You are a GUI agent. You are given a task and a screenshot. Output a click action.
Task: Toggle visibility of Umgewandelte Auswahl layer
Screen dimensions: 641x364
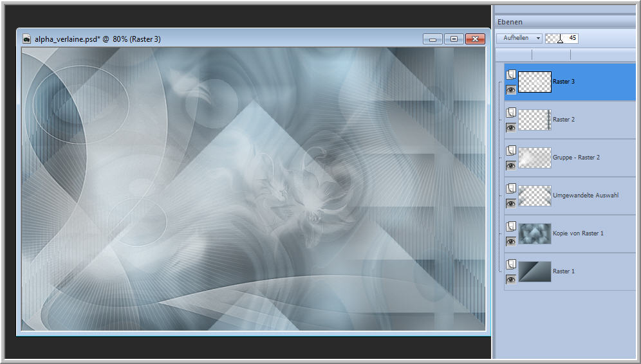click(511, 203)
